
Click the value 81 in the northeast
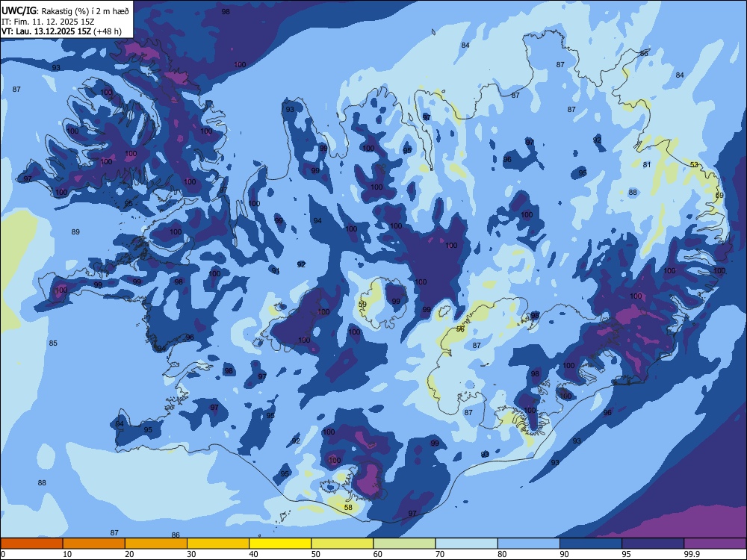tap(646, 165)
